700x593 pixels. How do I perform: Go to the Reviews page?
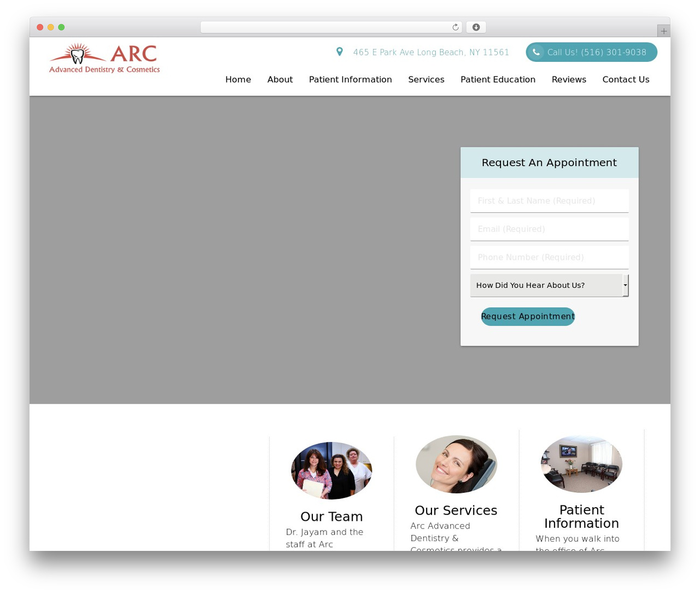[569, 80]
